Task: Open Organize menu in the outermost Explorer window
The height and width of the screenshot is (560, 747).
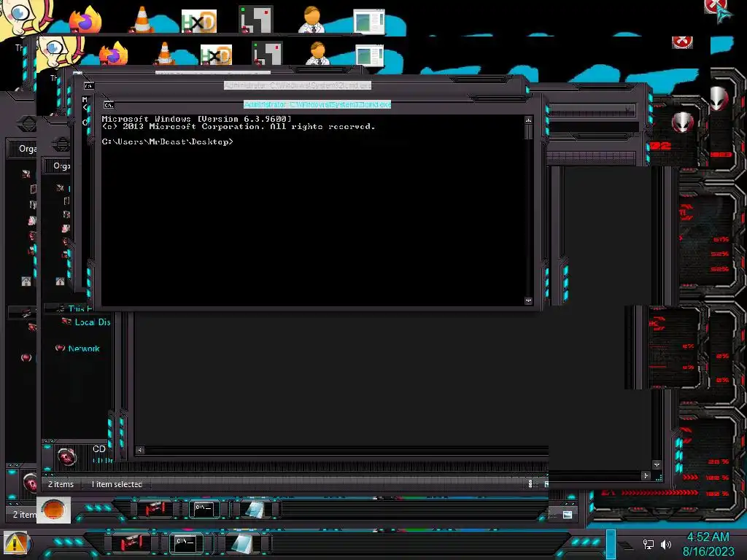Action: click(x=27, y=149)
